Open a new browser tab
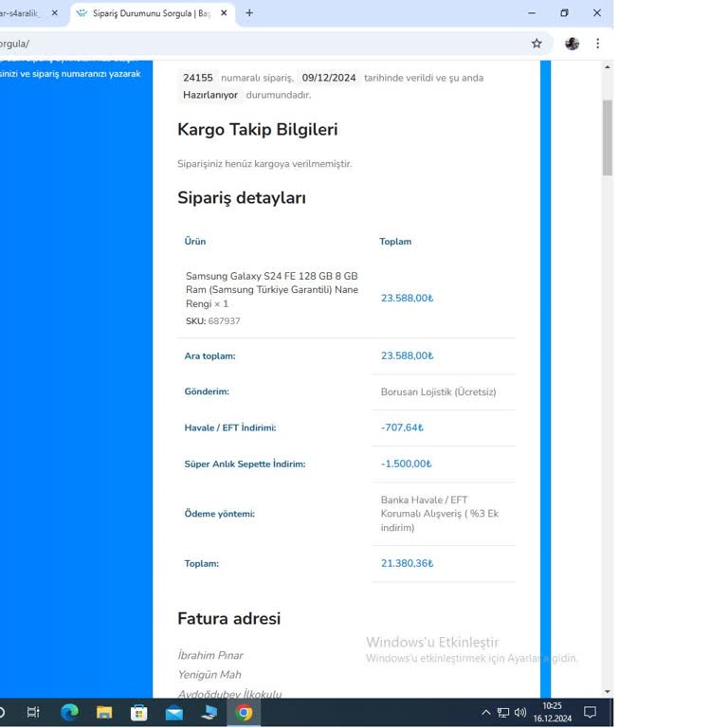 249,13
